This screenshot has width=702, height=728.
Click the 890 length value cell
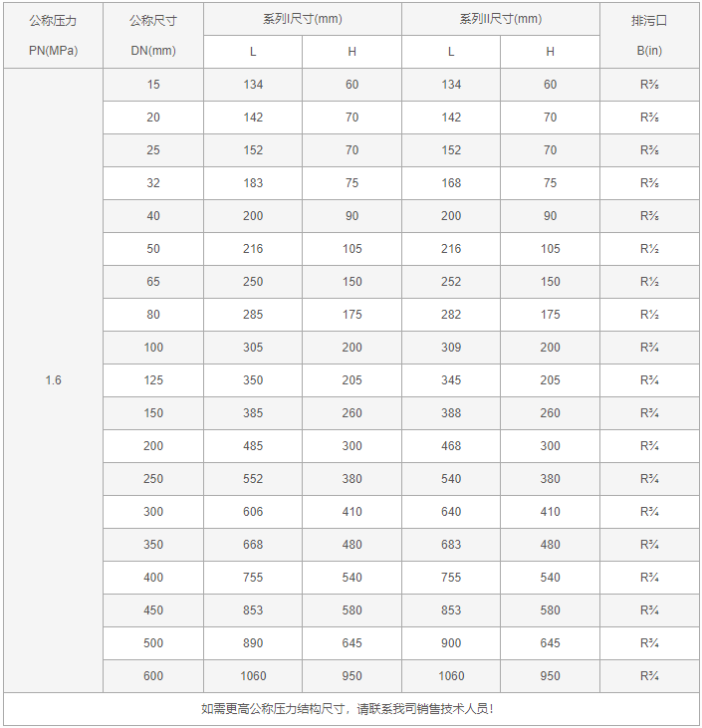pos(253,643)
